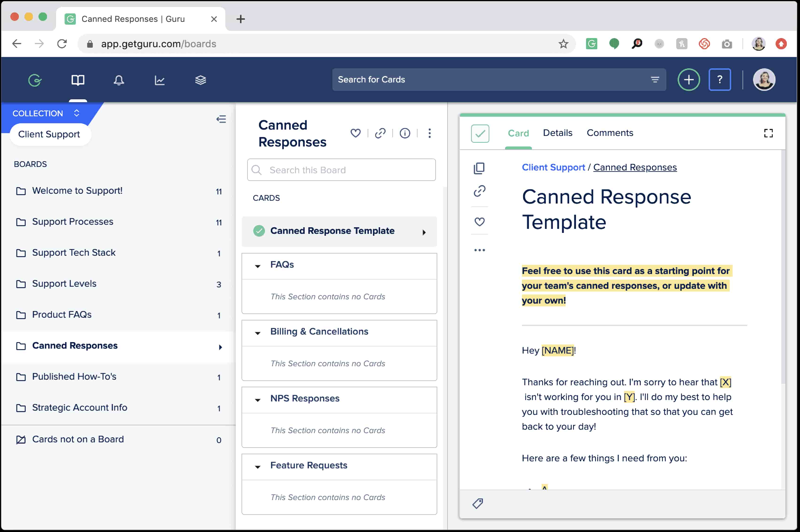Image resolution: width=800 pixels, height=532 pixels.
Task: Favorite the Canned Responses board
Action: [x=355, y=133]
